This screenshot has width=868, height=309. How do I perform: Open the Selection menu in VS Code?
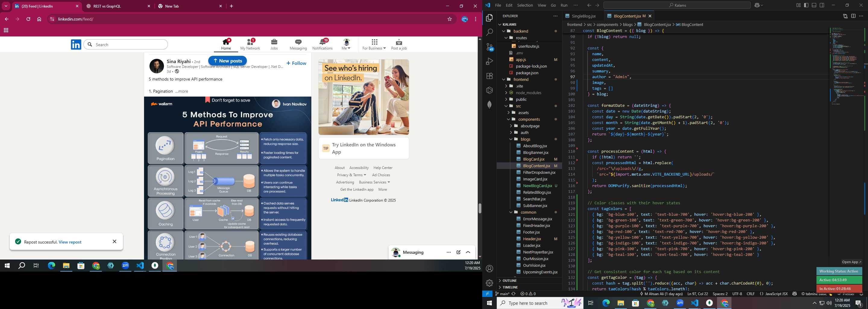[525, 5]
